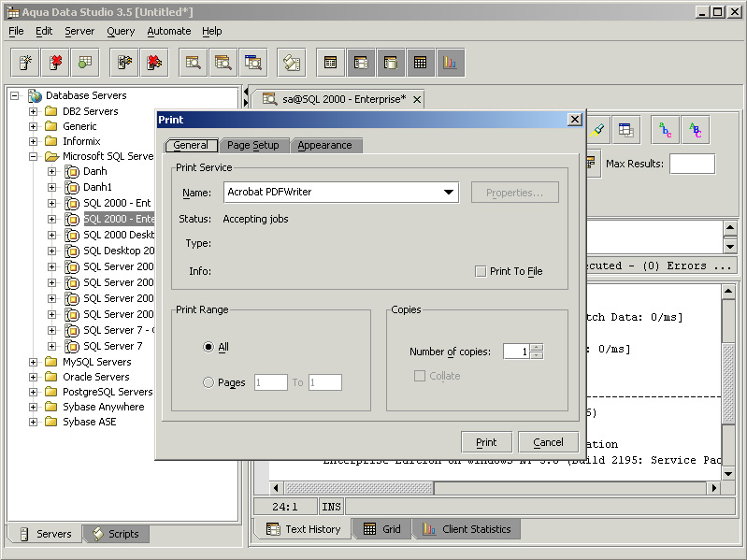This screenshot has width=747, height=560.
Task: Click the stacked query windows magnifier icon
Action: click(223, 63)
